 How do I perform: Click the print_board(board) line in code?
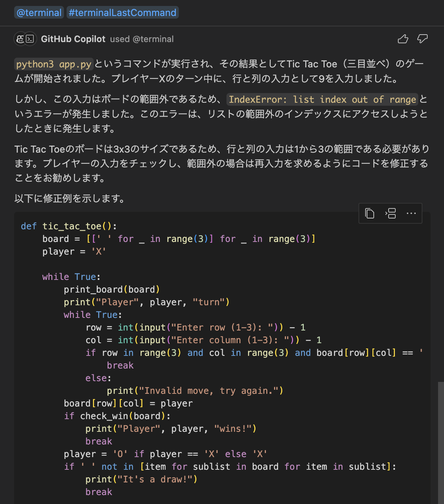tap(112, 289)
